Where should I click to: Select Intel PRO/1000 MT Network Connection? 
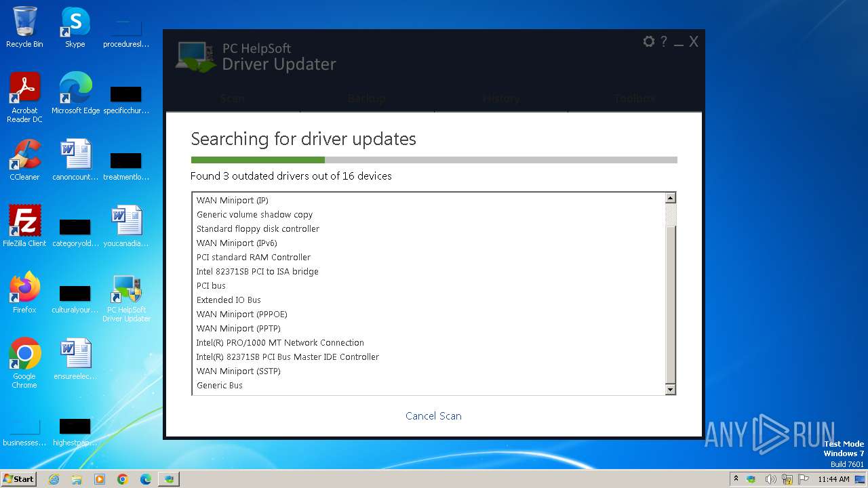pyautogui.click(x=429, y=343)
